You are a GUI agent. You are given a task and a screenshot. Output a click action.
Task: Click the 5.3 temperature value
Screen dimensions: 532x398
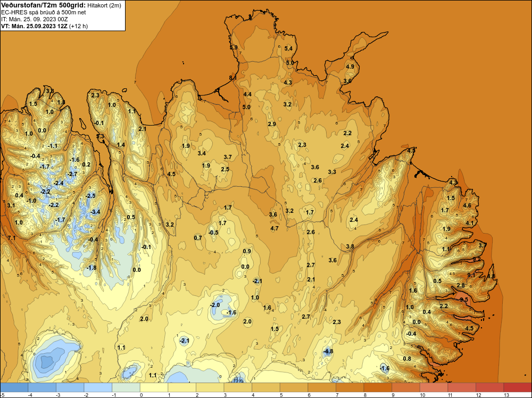point(100,136)
